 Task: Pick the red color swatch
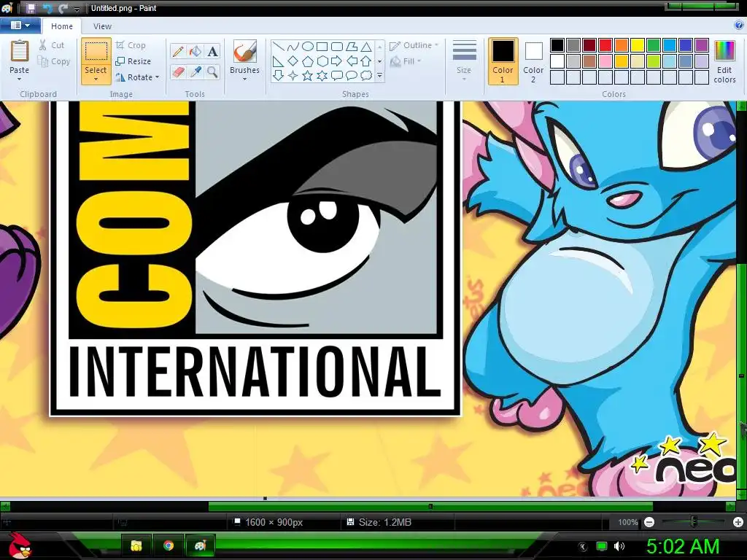(x=605, y=45)
